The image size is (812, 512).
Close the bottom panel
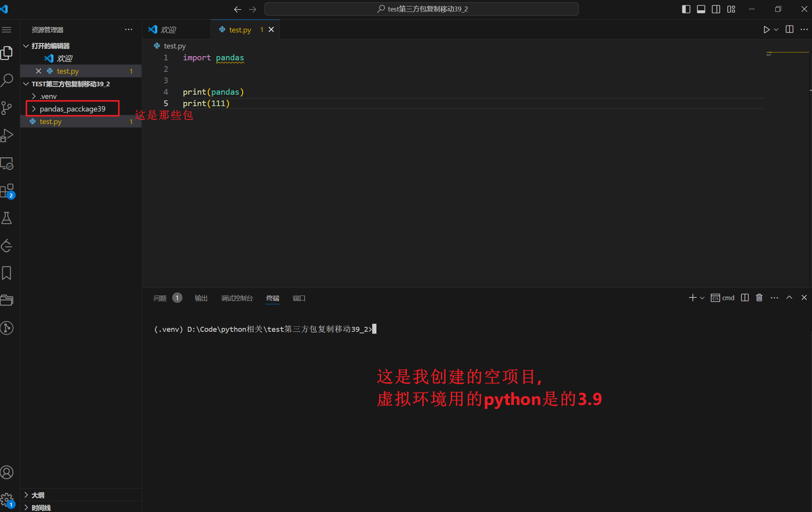coord(804,298)
